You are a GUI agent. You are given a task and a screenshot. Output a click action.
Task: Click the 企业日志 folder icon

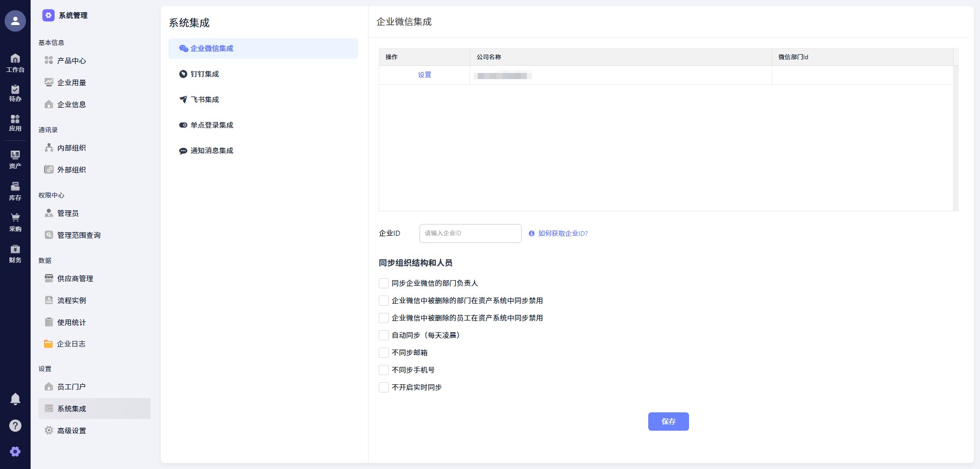click(48, 344)
